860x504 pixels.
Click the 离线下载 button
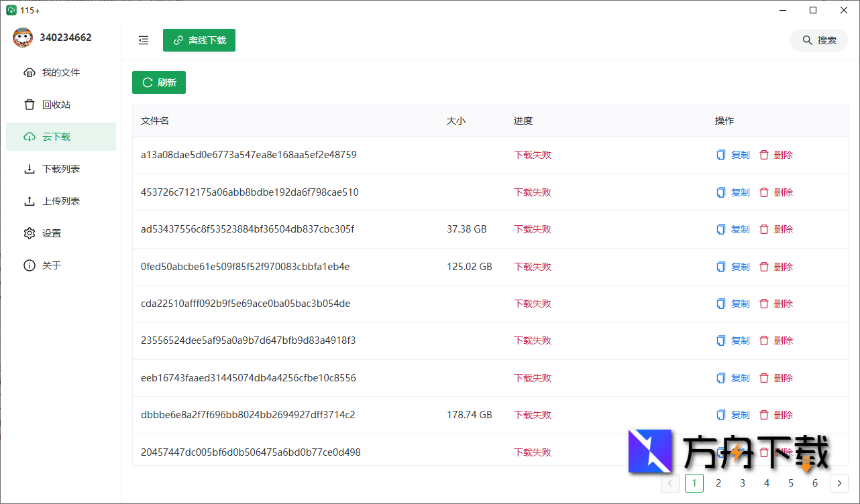199,40
